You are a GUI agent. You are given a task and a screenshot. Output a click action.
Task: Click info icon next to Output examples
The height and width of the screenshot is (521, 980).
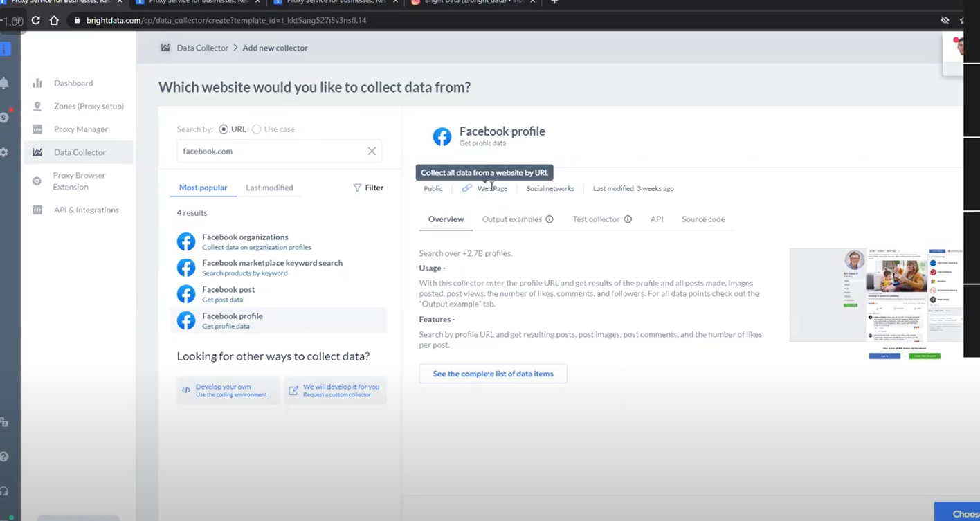pos(550,219)
